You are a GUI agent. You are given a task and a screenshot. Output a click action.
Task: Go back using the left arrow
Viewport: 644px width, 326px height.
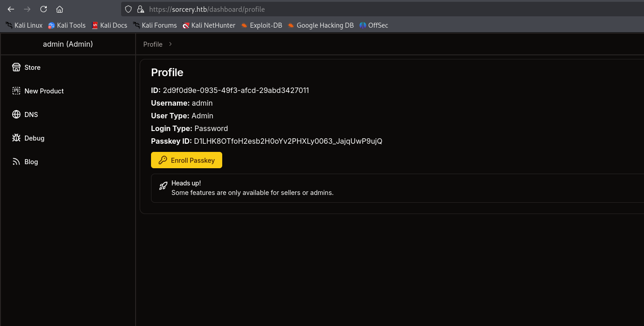[11, 9]
